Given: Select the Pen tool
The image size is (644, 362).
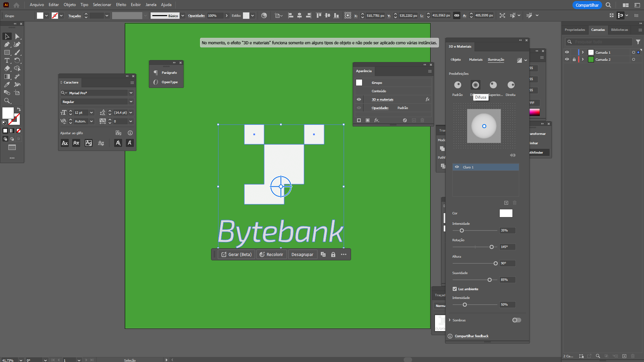Looking at the screenshot, I should (x=7, y=44).
